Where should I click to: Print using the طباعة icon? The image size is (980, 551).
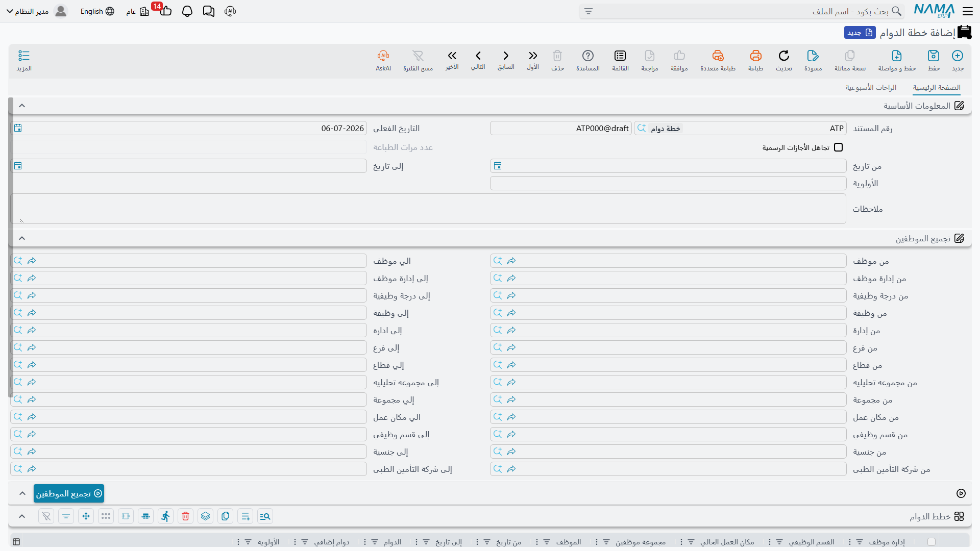tap(755, 60)
